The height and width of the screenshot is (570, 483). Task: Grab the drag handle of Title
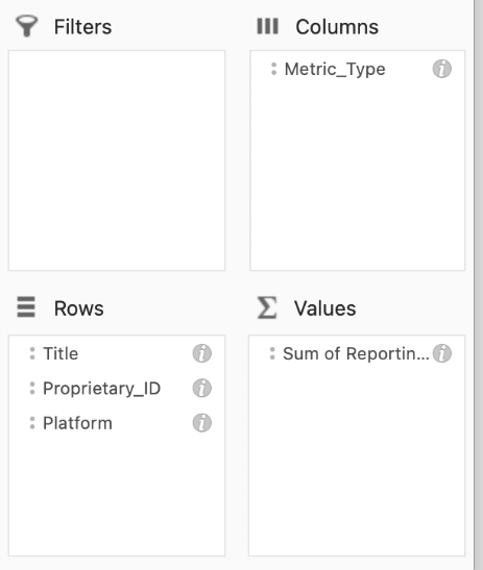(32, 353)
